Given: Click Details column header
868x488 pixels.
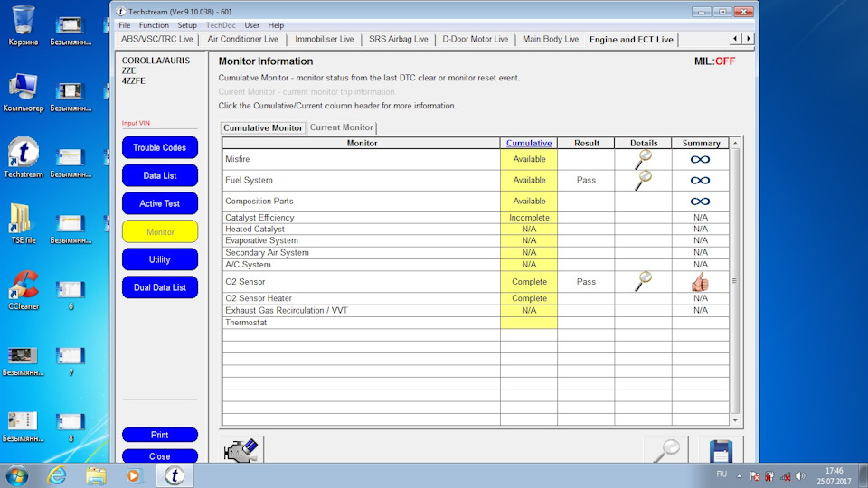Looking at the screenshot, I should pyautogui.click(x=643, y=144).
